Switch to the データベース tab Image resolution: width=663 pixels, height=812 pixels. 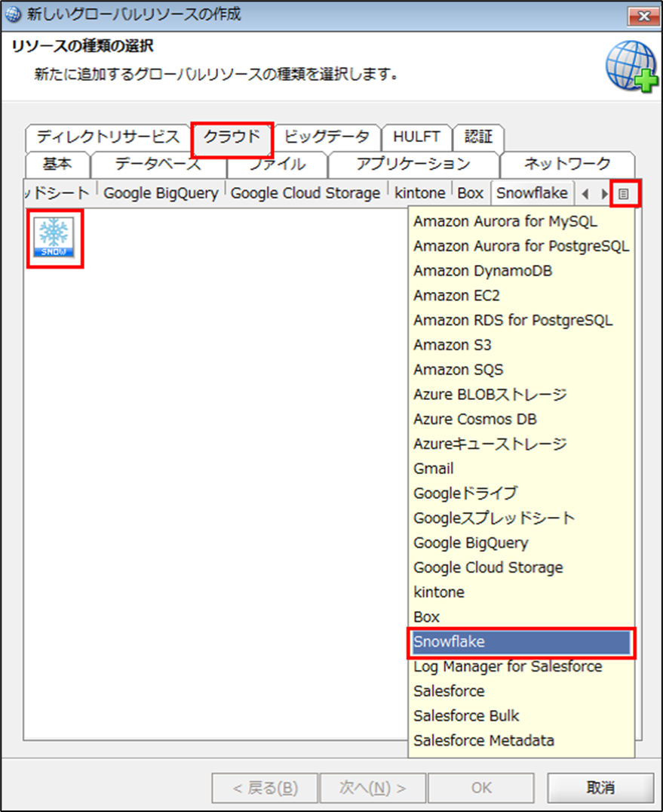pyautogui.click(x=158, y=165)
